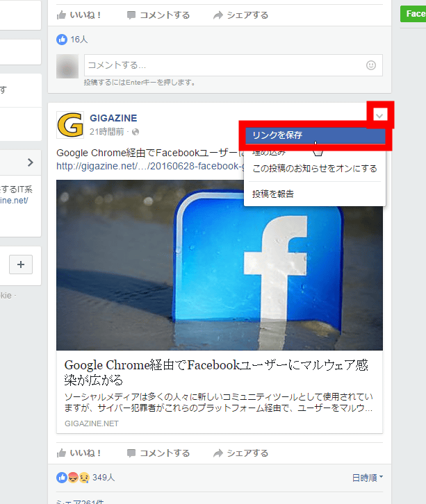Screen dimensions: 426x504
Task: Expand the sidebar right-arrow chevron
Action: click(31, 162)
